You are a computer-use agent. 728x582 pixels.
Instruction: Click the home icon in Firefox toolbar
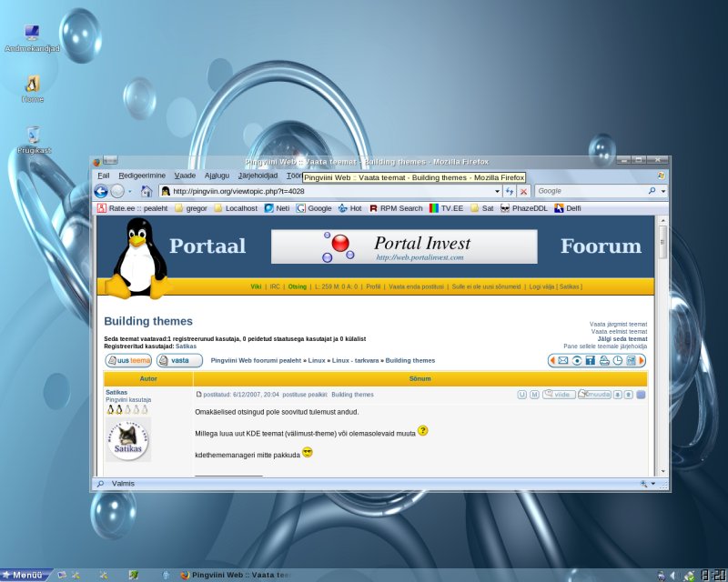pyautogui.click(x=147, y=191)
